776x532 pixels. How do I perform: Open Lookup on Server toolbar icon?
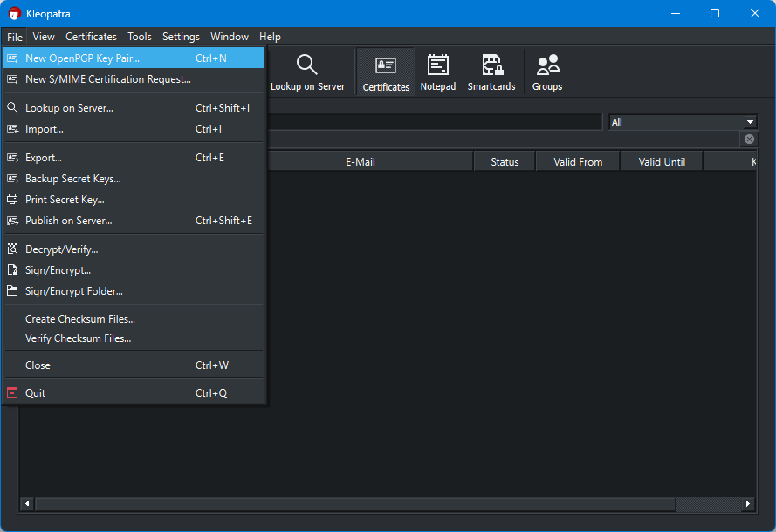307,72
